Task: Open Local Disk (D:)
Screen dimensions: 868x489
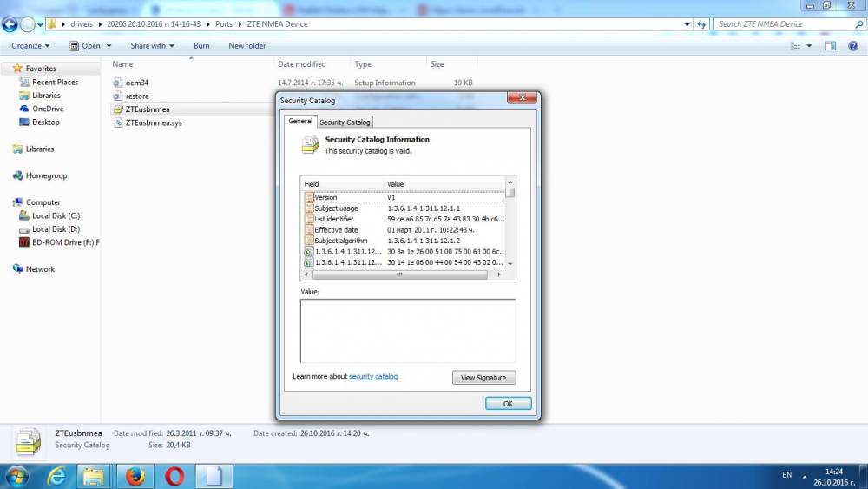Action: (56, 228)
